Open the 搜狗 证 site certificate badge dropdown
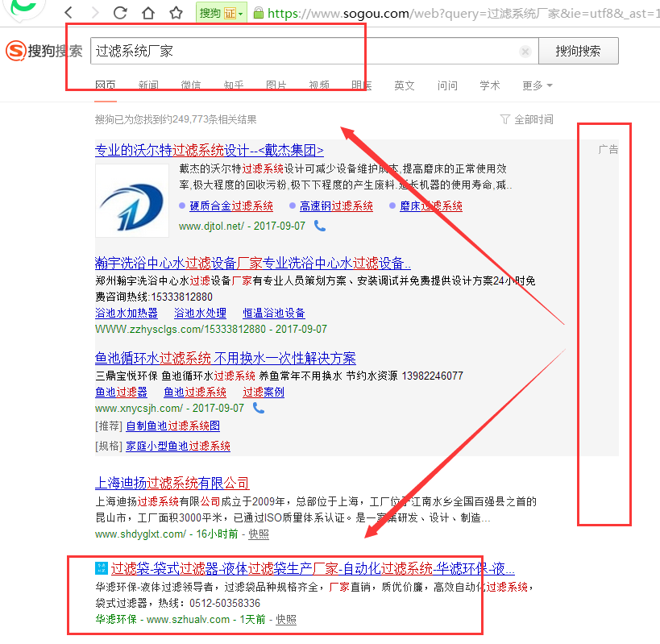The width and height of the screenshot is (660, 644). click(220, 13)
